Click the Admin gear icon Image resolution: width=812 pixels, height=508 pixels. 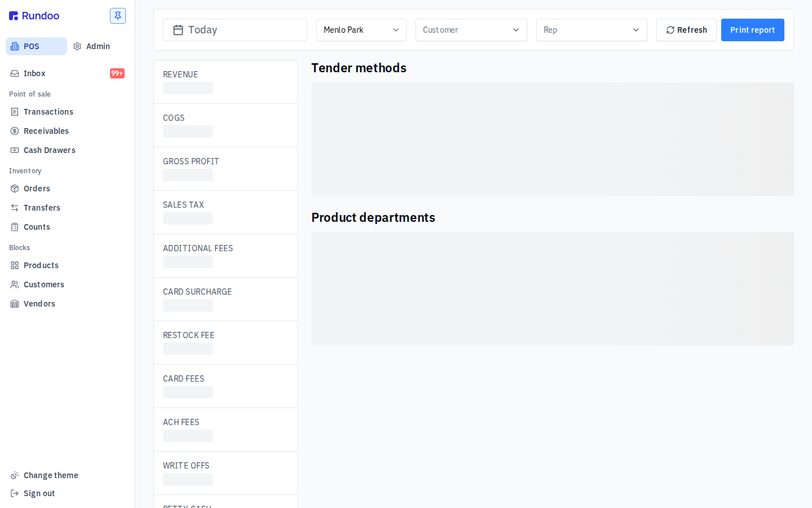click(77, 46)
